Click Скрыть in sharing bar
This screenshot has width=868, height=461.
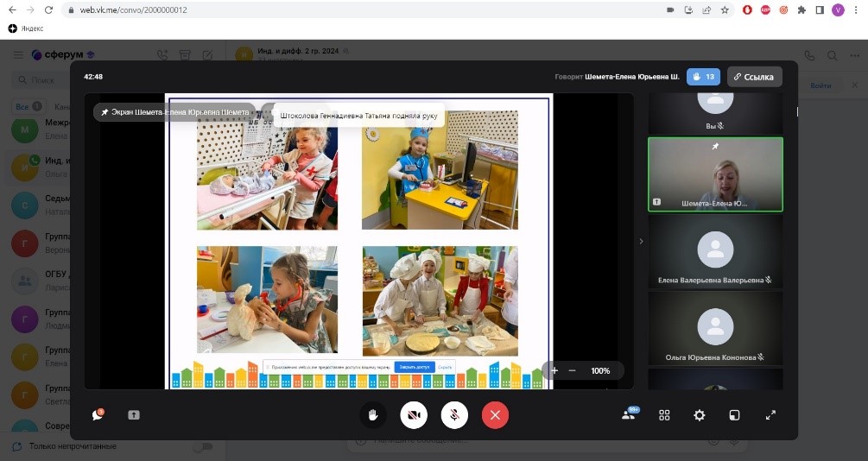[x=445, y=367]
